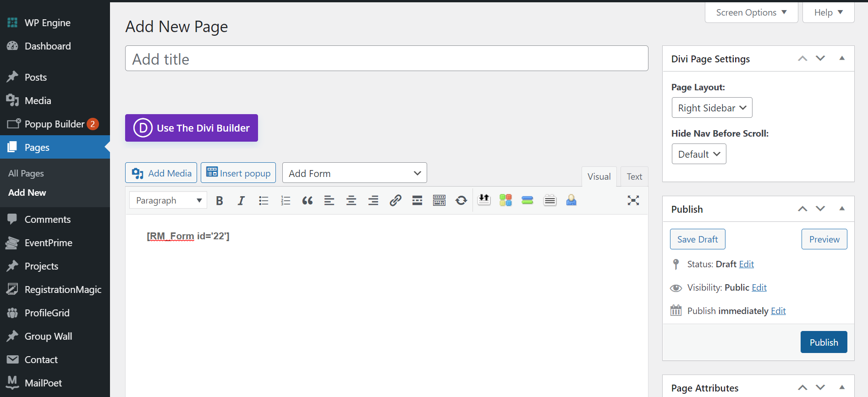
Task: Collapse the Divi Page Settings panel
Action: (842, 59)
